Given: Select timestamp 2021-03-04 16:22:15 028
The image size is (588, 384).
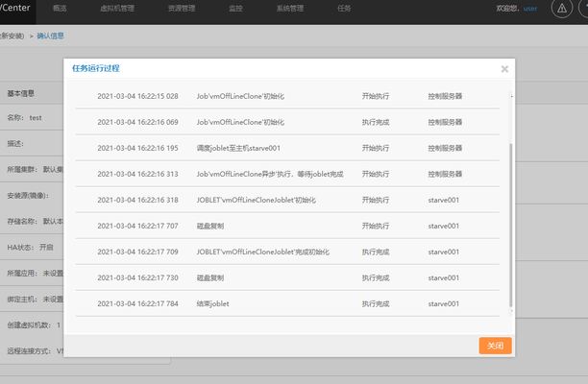Looking at the screenshot, I should point(137,96).
